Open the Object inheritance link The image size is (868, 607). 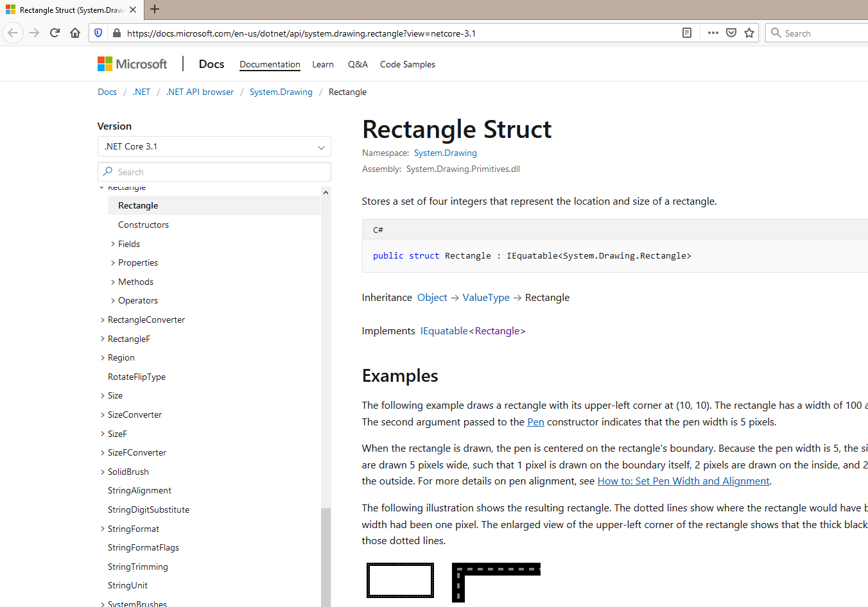click(432, 297)
